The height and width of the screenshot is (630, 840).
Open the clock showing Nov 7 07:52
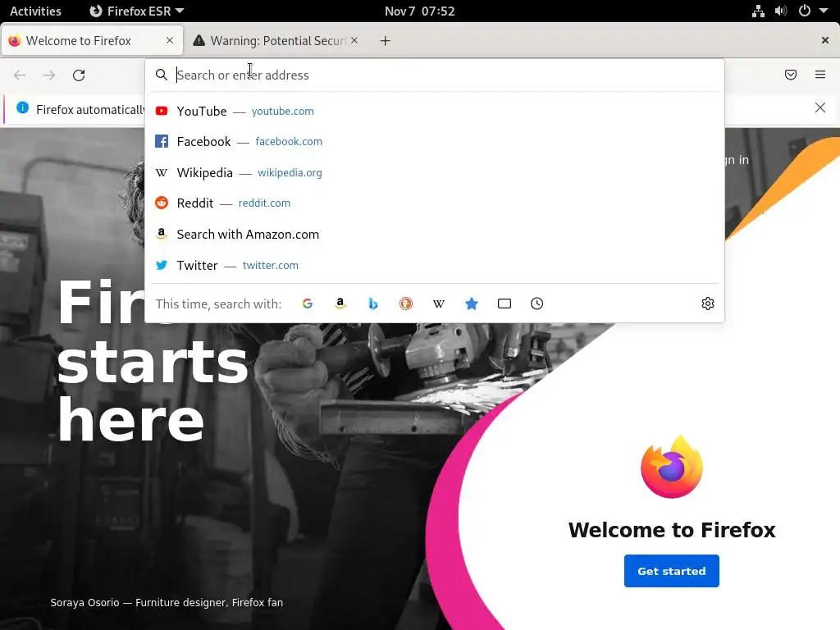(x=419, y=11)
